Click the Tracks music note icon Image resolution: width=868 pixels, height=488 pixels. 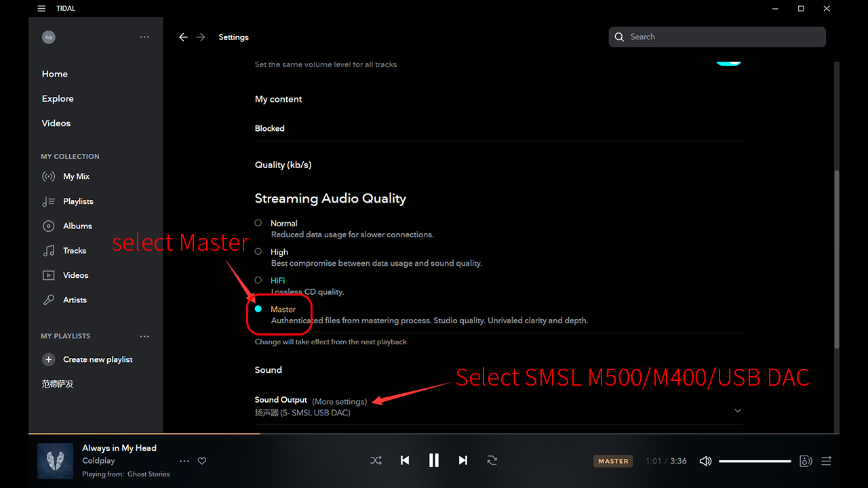49,251
